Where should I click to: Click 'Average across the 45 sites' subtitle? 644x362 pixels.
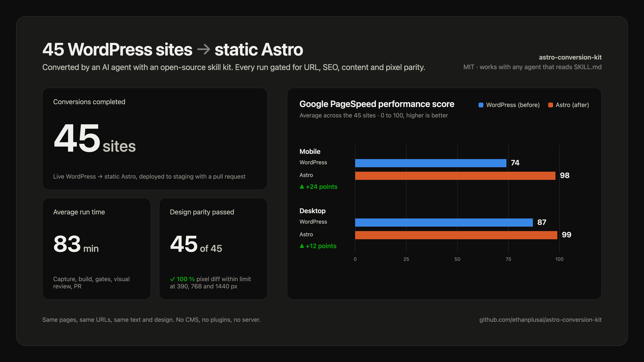[374, 115]
